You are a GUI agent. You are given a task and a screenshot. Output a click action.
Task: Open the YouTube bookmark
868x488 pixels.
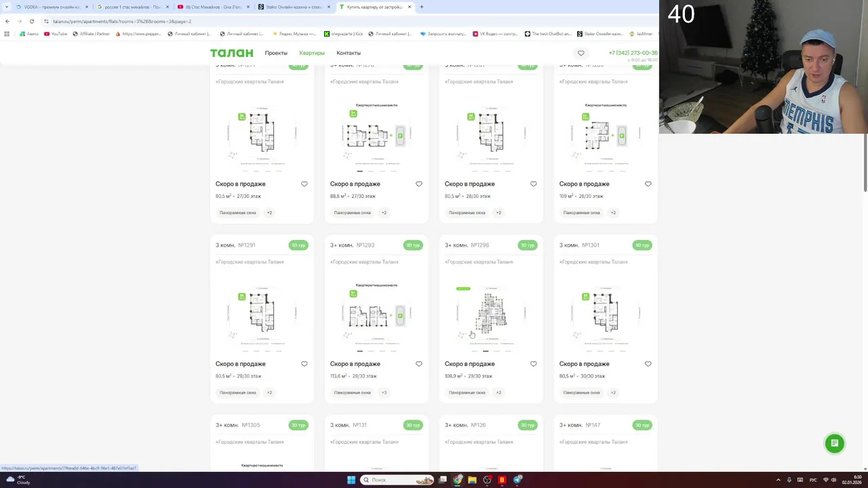(56, 33)
